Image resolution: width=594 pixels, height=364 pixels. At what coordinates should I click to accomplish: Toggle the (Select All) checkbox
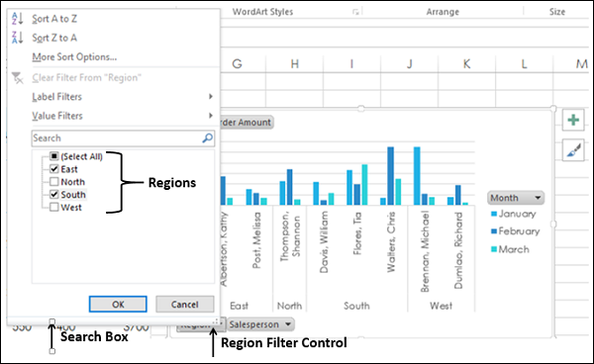coord(54,156)
